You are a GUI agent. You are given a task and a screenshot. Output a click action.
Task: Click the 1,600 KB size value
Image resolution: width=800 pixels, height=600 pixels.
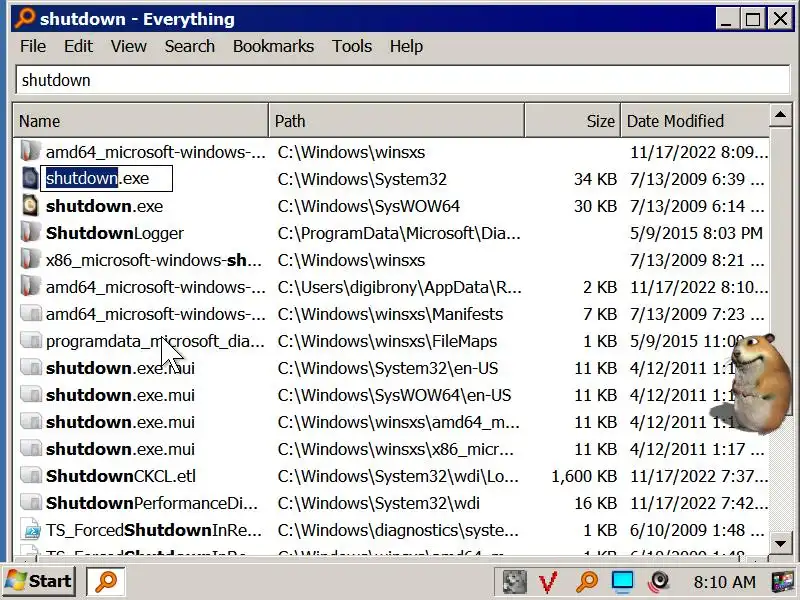[584, 476]
